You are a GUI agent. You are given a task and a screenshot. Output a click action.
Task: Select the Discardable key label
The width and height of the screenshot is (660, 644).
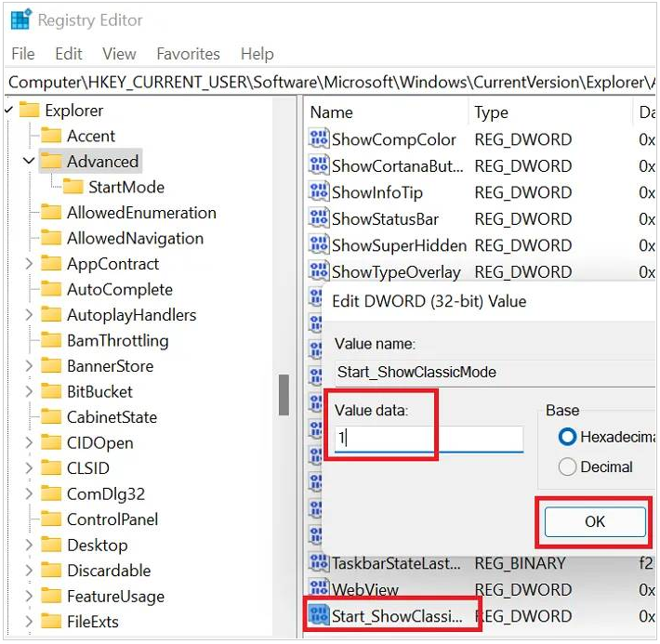[x=109, y=571]
